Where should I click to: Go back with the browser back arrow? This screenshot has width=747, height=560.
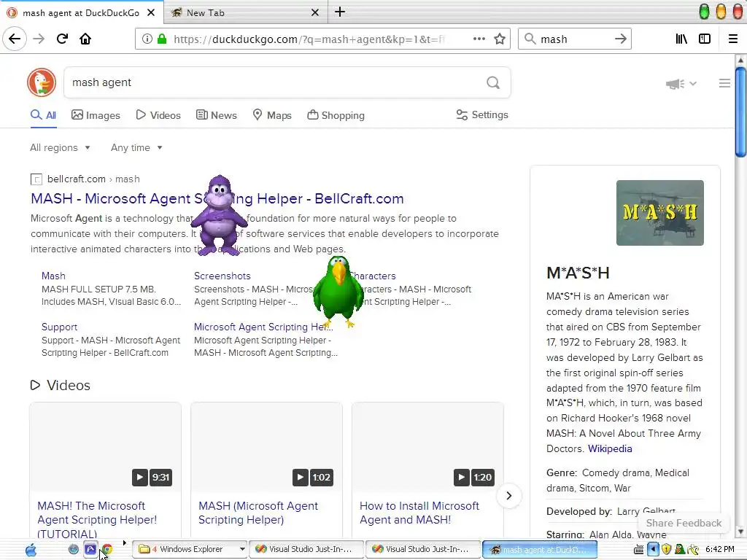[15, 39]
